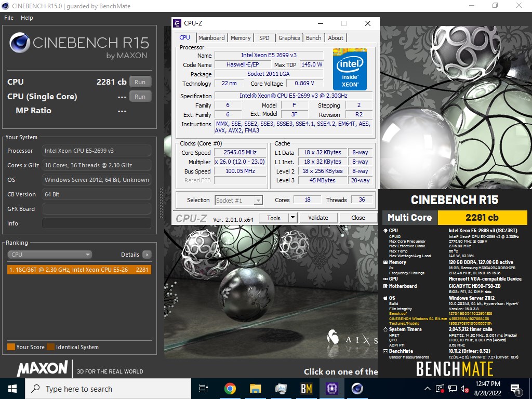Click the Core Voltage 0.869 V value
The width and height of the screenshot is (532, 399).
click(304, 83)
